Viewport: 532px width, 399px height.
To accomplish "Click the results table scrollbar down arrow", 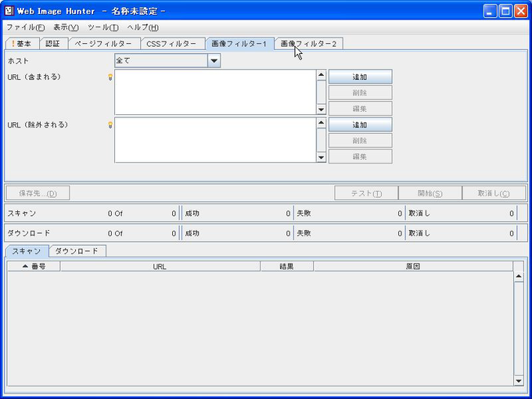I will [519, 381].
